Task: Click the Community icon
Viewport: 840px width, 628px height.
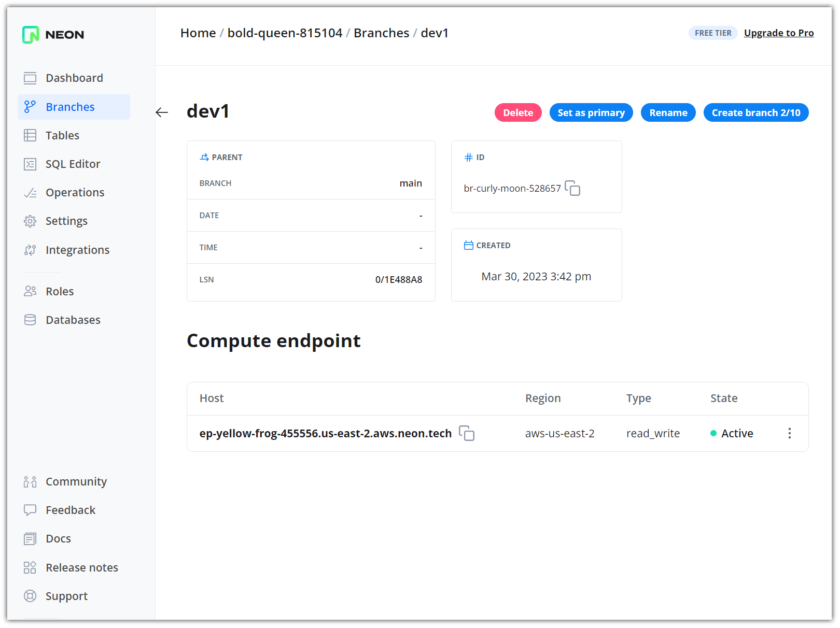Action: click(x=30, y=482)
